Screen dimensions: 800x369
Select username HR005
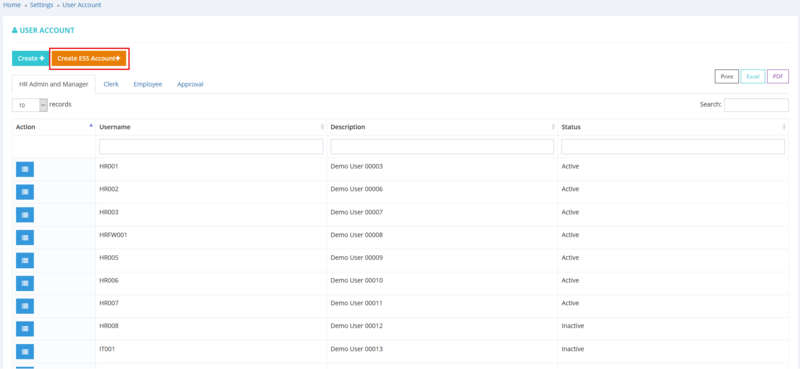tap(109, 258)
